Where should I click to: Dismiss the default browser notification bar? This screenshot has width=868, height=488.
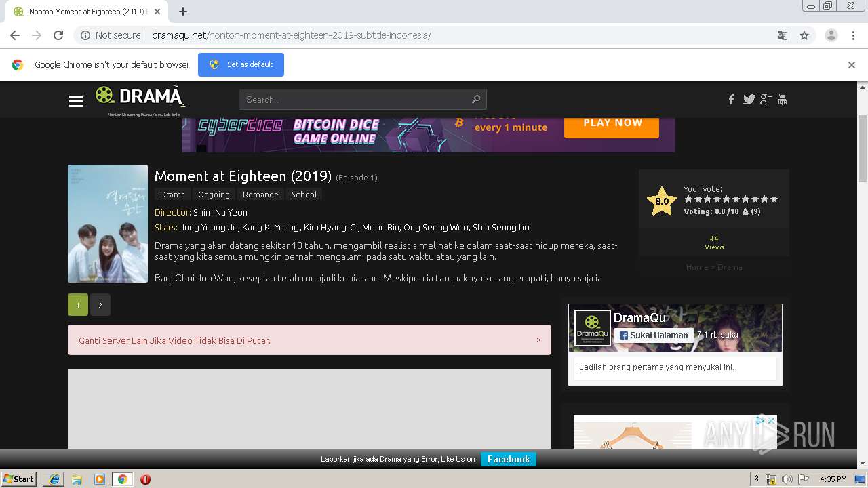coord(852,65)
